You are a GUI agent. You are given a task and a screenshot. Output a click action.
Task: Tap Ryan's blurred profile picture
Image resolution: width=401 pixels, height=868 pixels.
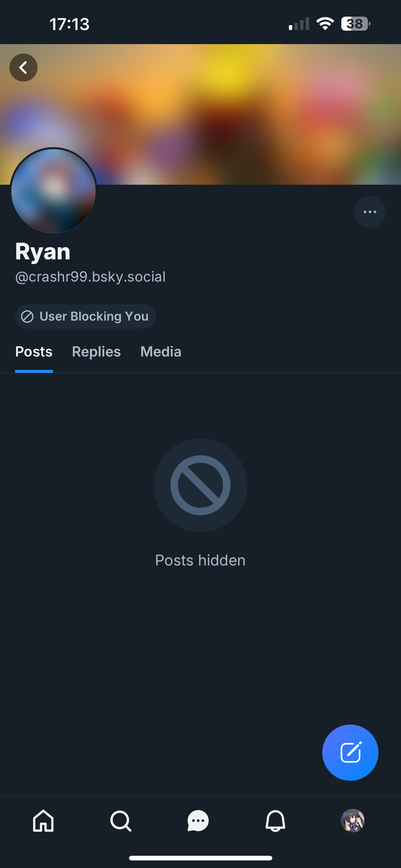[53, 191]
